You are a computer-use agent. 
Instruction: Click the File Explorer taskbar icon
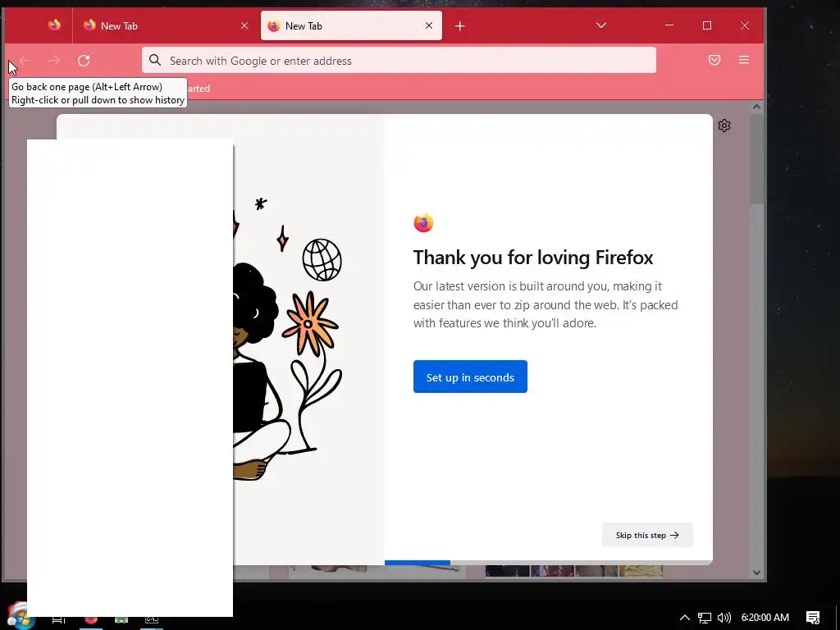pos(121,619)
